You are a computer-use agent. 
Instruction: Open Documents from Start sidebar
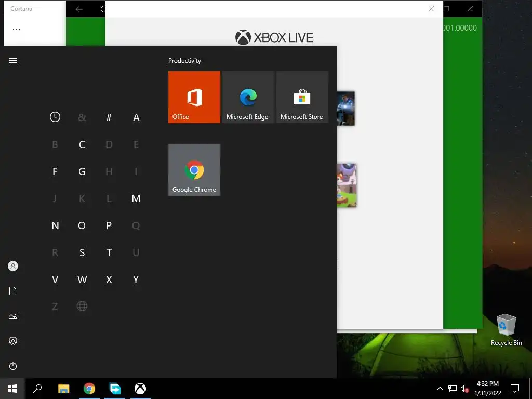tap(13, 291)
